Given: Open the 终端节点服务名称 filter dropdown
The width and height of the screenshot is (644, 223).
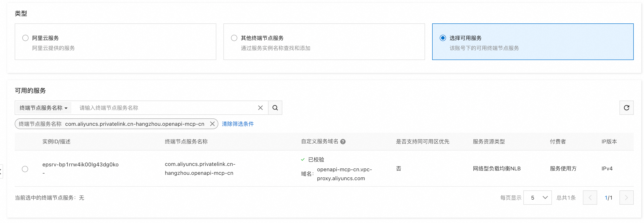Looking at the screenshot, I should (x=43, y=108).
